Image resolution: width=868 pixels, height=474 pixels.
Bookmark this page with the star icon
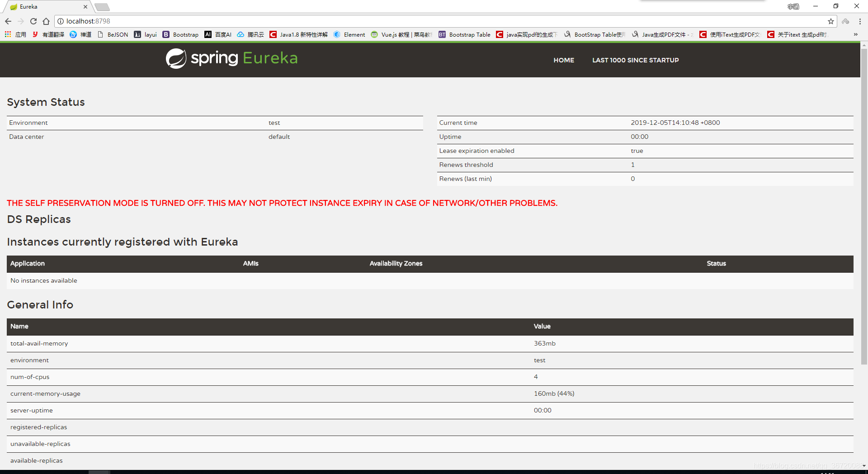[830, 21]
